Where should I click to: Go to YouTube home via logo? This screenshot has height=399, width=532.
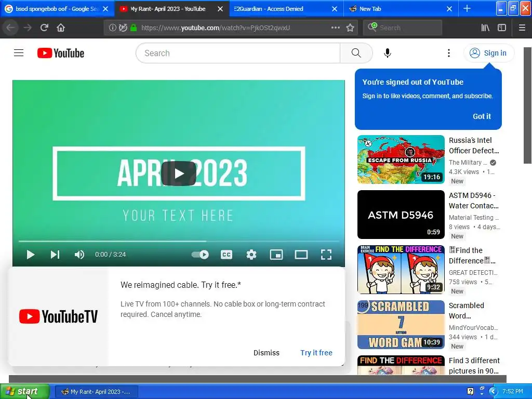pos(61,53)
